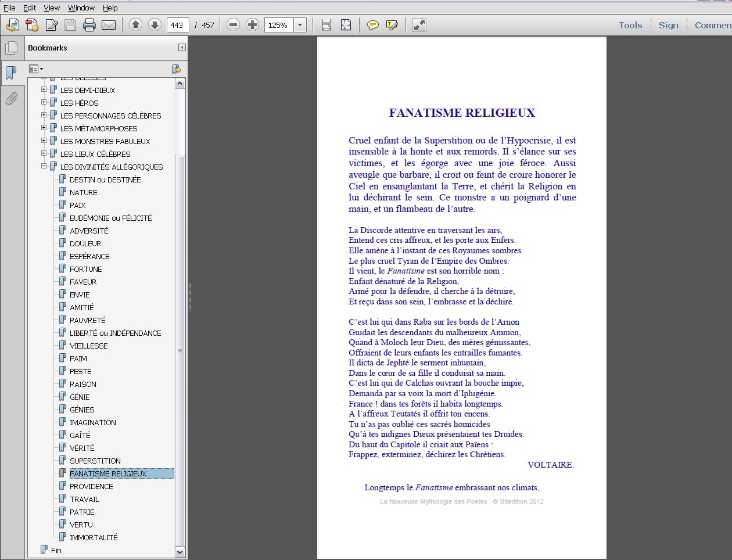Add a sticky note comment
Screen dimensions: 732x560
(x=373, y=25)
